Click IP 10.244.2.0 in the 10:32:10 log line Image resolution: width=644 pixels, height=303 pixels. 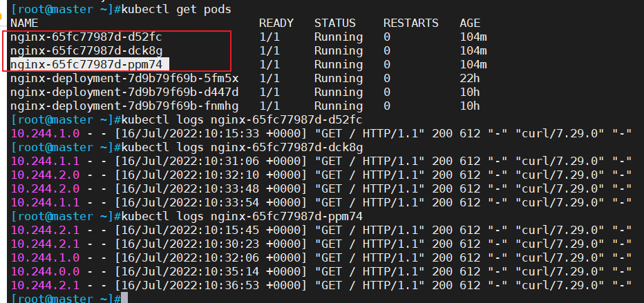pos(45,175)
